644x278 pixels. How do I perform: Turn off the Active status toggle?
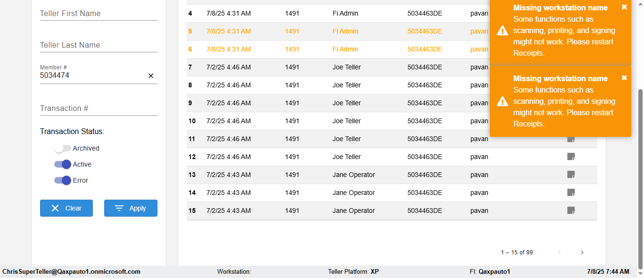[63, 164]
